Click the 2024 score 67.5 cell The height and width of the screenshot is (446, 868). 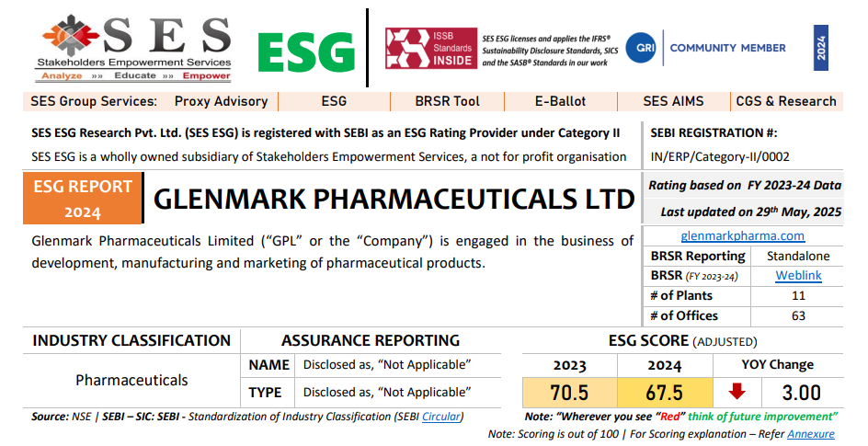pos(665,393)
